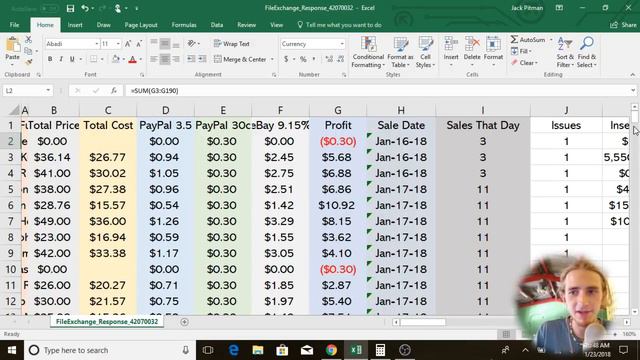Apply red Font Color swatch
The height and width of the screenshot is (360, 640).
(132, 60)
